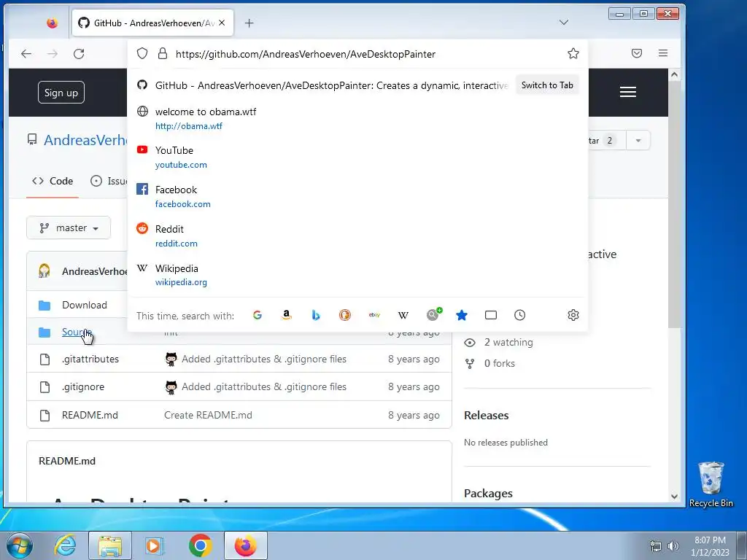Select the Code repository tab
The height and width of the screenshot is (560, 747).
[x=53, y=181]
